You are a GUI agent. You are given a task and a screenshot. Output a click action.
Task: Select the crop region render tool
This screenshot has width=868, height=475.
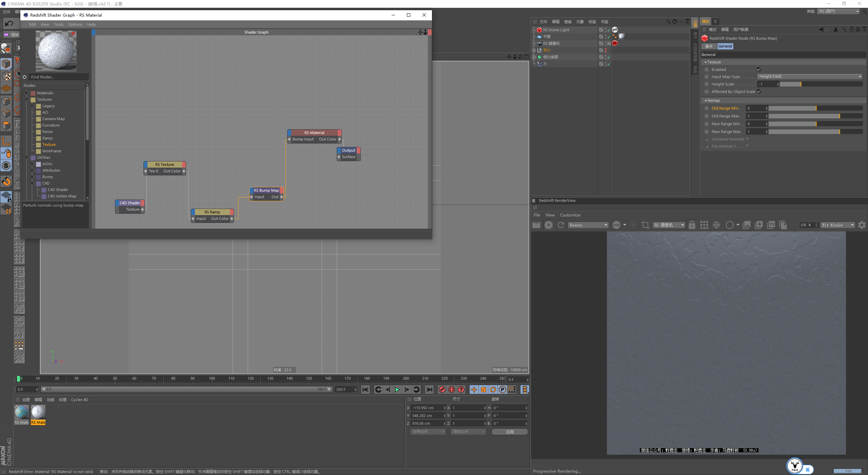tap(645, 225)
